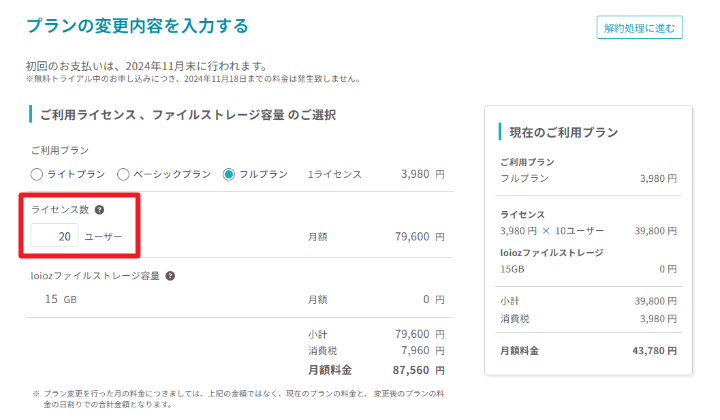This screenshot has height=420, width=720.
Task: Click the 解約処理に進む button
Action: pyautogui.click(x=640, y=28)
